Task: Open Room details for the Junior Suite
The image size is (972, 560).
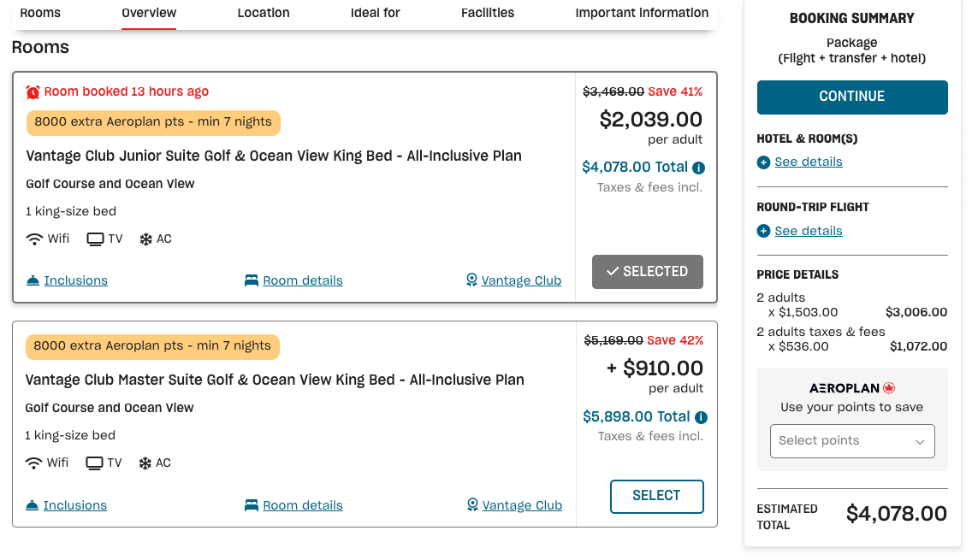Action: [x=303, y=280]
